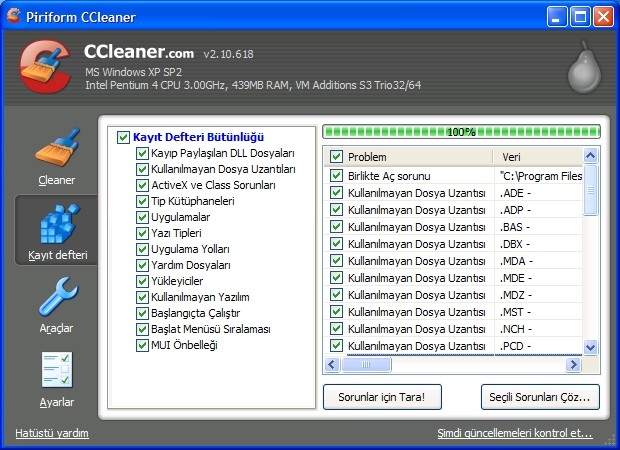Click the CCleaner logo in header
Image resolution: width=620 pixels, height=450 pixels.
(45, 66)
